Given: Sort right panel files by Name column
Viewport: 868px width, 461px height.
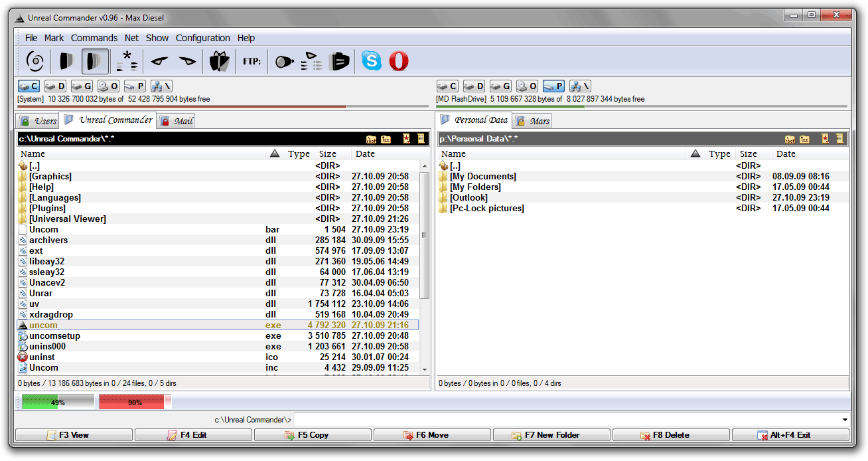Looking at the screenshot, I should pyautogui.click(x=453, y=153).
